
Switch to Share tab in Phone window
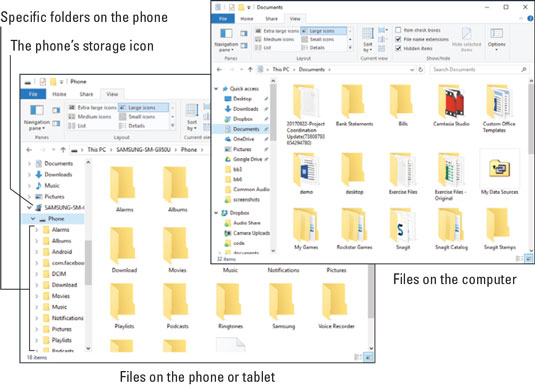[x=86, y=94]
